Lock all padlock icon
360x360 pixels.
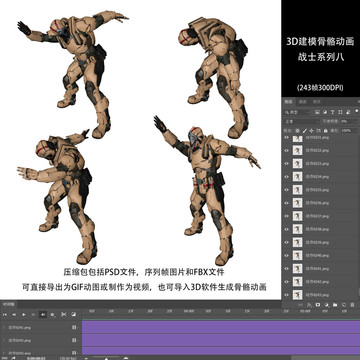[325, 130]
